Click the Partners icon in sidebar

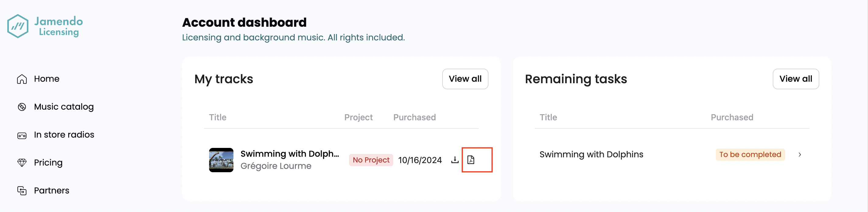tap(22, 191)
